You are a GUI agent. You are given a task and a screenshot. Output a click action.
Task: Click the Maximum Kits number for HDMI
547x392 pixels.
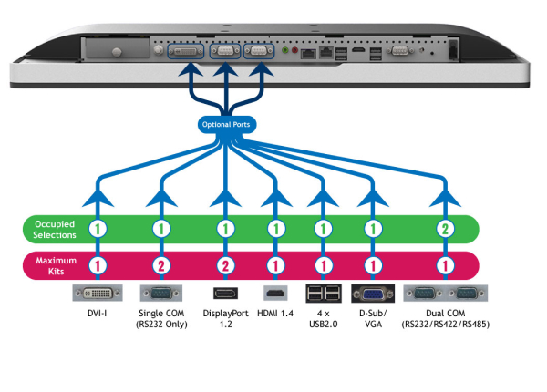click(x=275, y=265)
